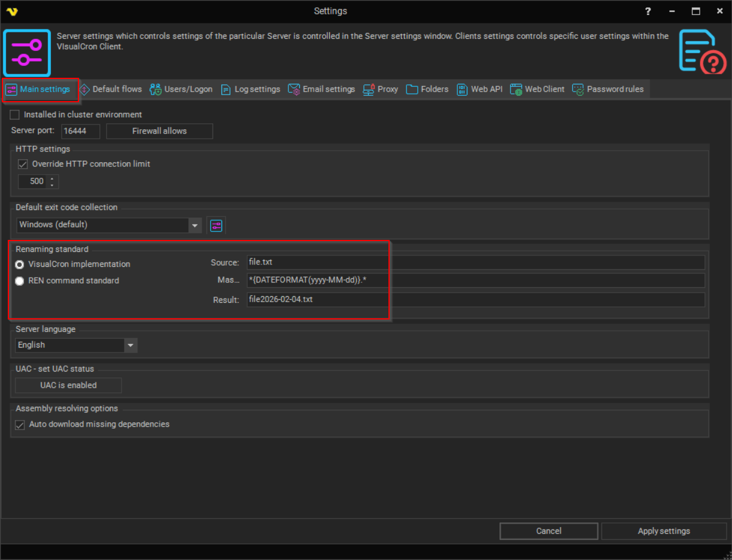Switch to Main settings tab

(38, 89)
